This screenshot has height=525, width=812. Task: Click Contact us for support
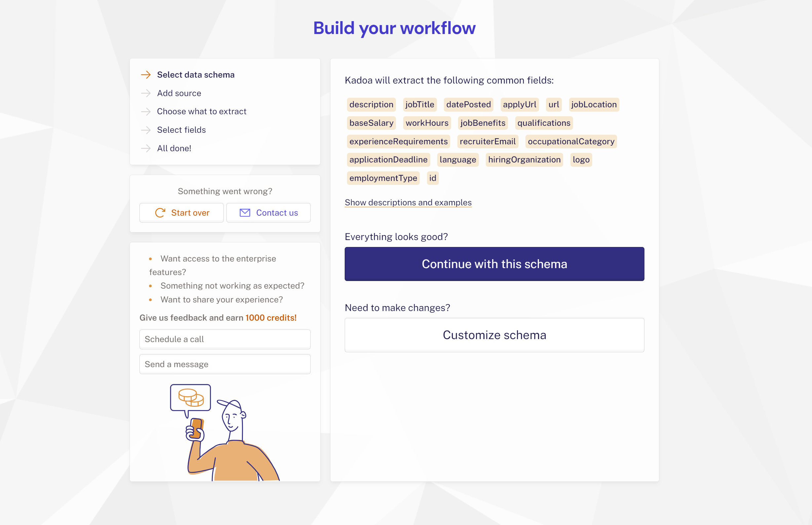click(268, 212)
